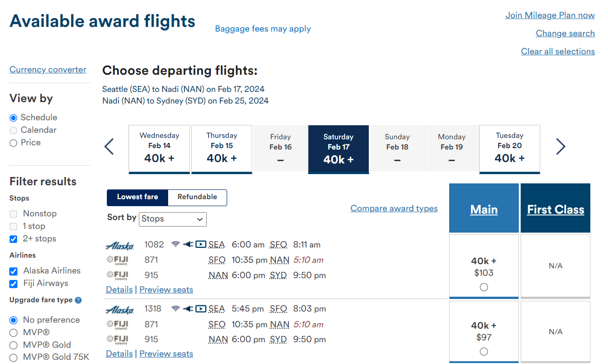Expand Details for flight 1082 itinerary
608x364 pixels.
pos(119,289)
